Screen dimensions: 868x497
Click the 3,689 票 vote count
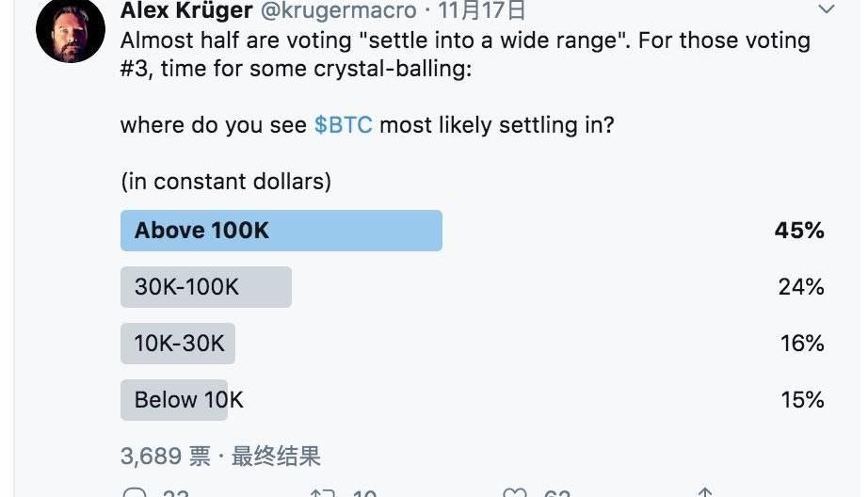[165, 457]
